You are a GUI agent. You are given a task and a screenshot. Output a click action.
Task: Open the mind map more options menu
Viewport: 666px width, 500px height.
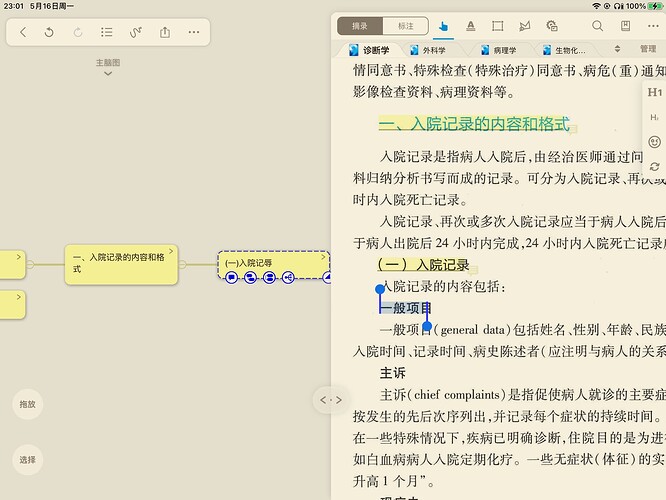[x=194, y=32]
